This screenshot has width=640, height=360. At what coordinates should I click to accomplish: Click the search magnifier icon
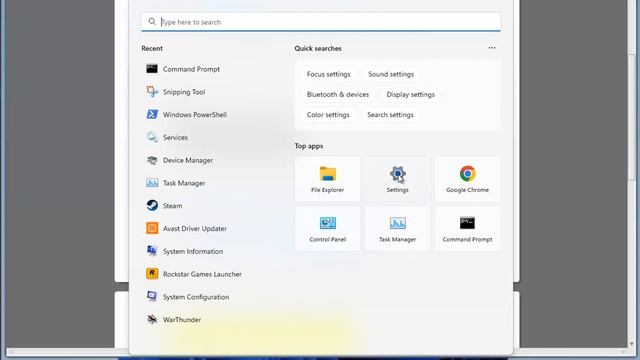[152, 22]
